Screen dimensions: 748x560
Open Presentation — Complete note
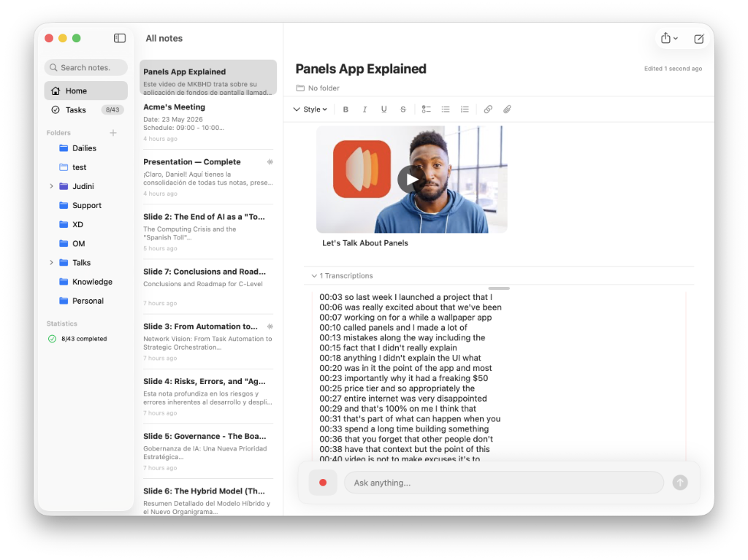(x=208, y=177)
